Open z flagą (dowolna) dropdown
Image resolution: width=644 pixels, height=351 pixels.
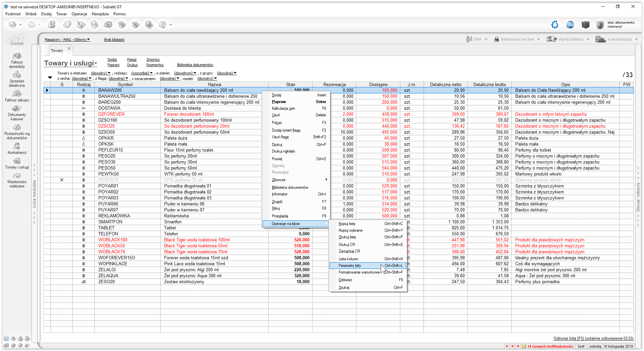pyautogui.click(x=118, y=78)
